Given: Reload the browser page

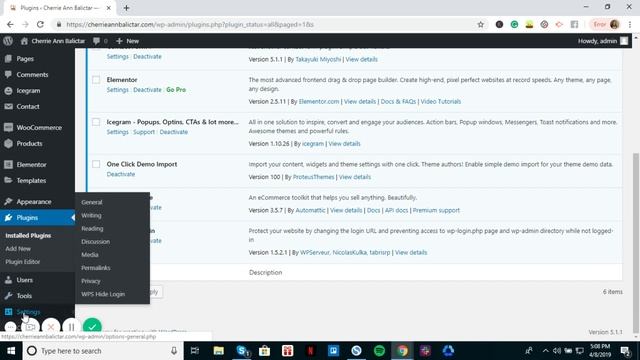Looking at the screenshot, I should [40, 24].
